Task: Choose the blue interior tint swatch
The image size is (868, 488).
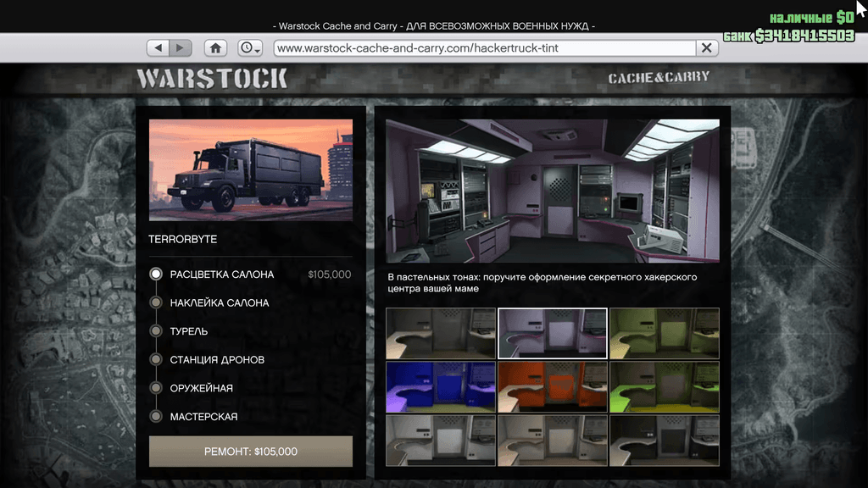Action: (x=441, y=386)
